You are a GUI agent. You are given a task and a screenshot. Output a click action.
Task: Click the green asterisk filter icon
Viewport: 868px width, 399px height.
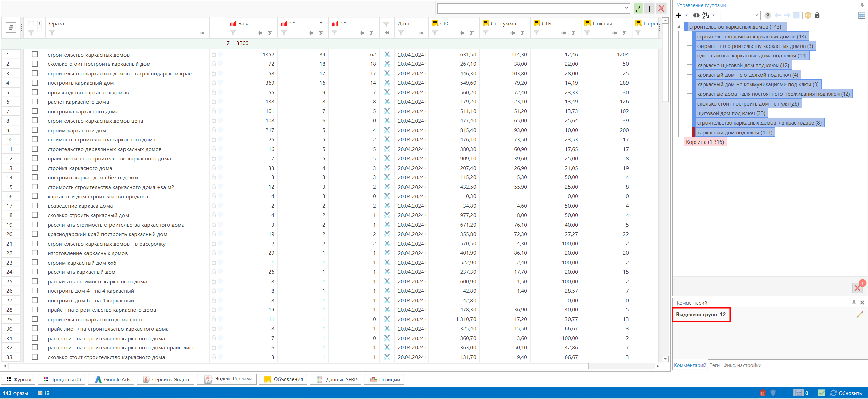[x=638, y=8]
